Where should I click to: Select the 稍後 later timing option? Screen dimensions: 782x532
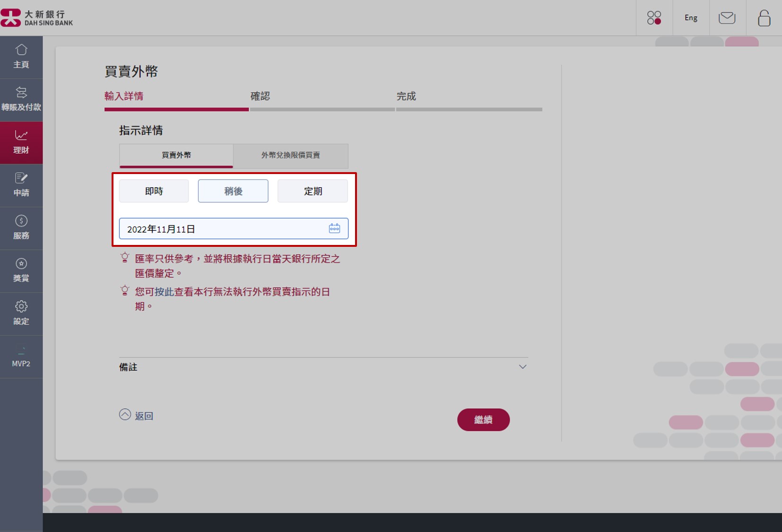[x=233, y=191]
